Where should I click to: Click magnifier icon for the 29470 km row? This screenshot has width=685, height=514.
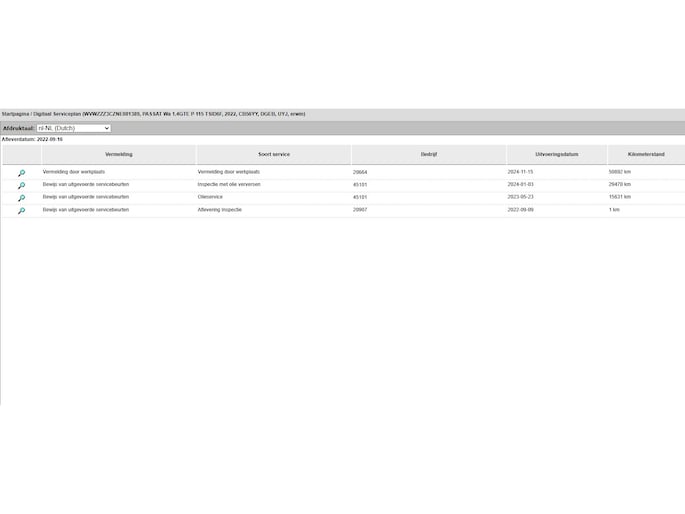pyautogui.click(x=21, y=185)
